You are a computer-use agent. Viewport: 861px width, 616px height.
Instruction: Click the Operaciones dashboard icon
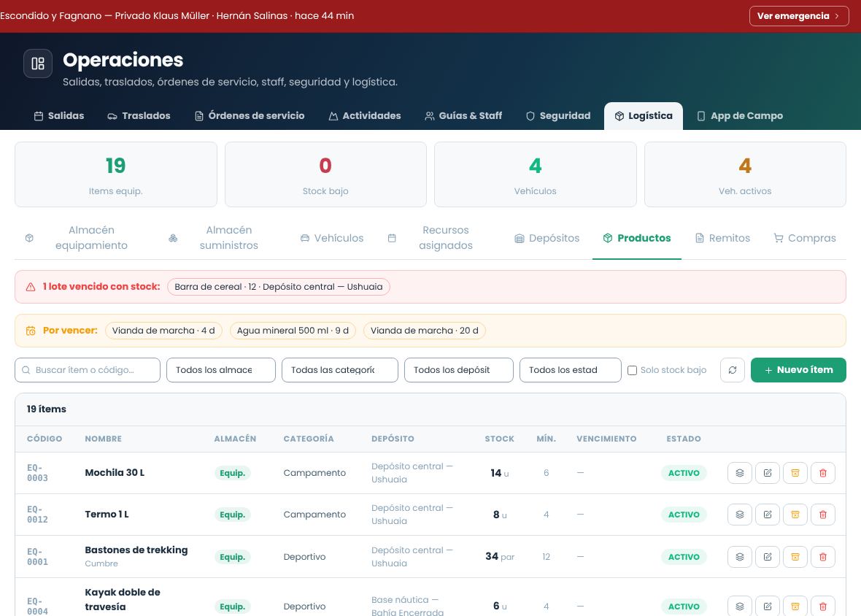coord(38,63)
